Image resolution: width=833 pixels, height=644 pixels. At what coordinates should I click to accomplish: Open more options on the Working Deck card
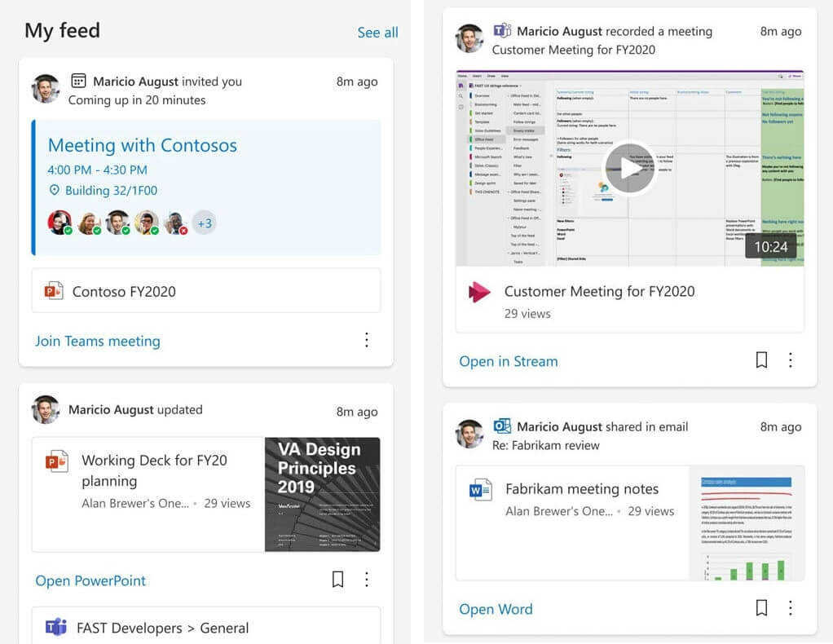pos(367,579)
